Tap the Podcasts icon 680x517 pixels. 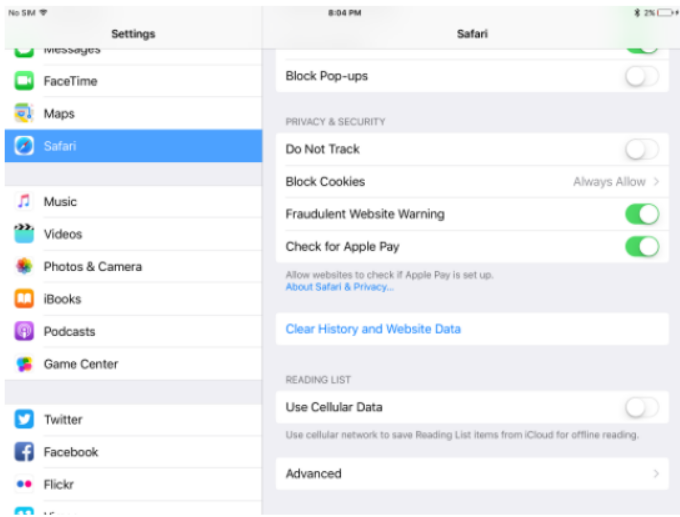coord(25,331)
